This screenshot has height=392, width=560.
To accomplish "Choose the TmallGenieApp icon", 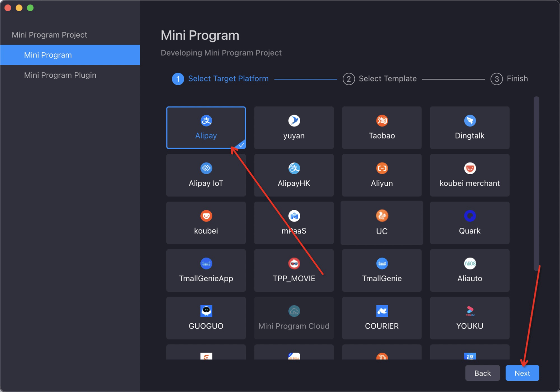I will (x=206, y=264).
